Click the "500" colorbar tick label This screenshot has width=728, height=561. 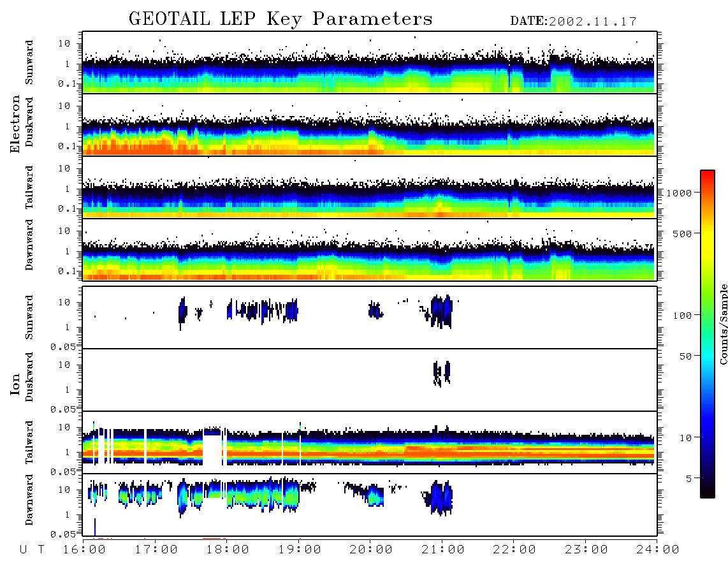[x=683, y=234]
